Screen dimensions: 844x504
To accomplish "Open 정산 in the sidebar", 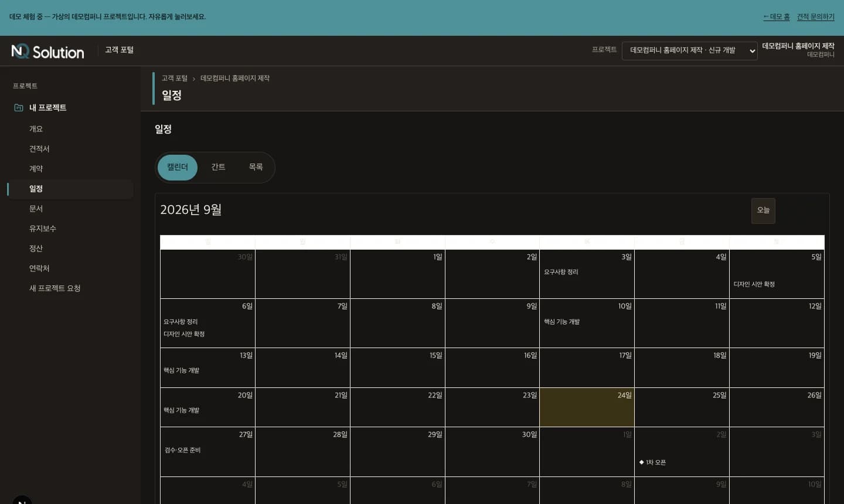I will (70, 248).
